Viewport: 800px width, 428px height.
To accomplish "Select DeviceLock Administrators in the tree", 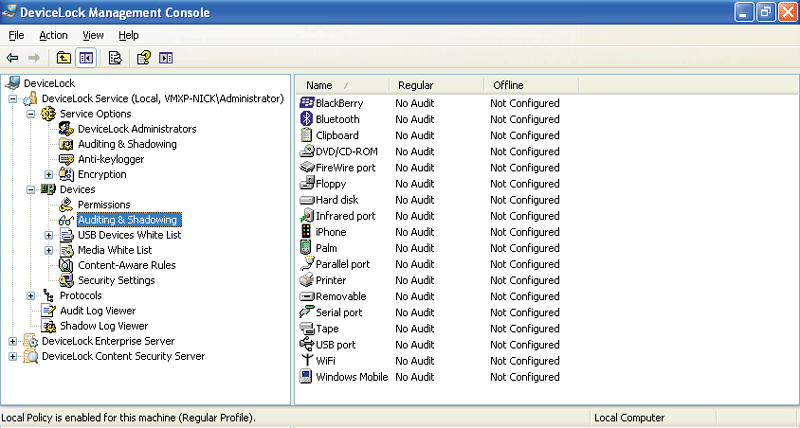I will click(x=137, y=129).
